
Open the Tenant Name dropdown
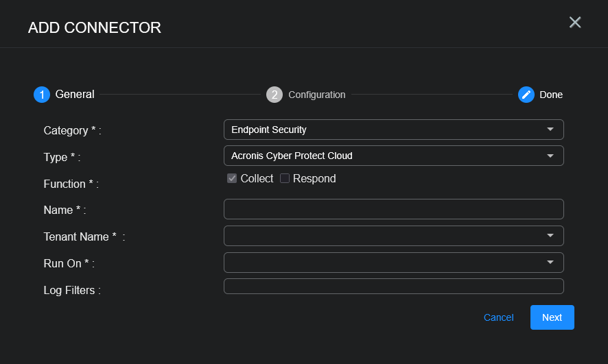393,236
